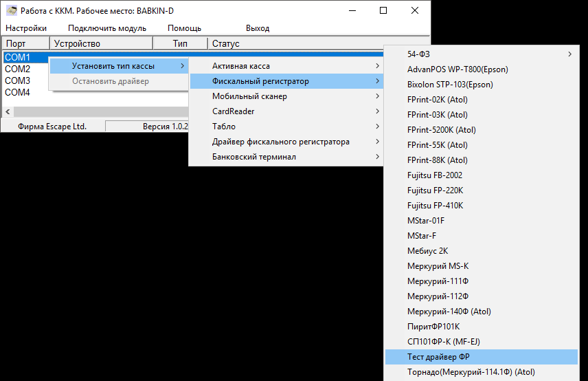The height and width of the screenshot is (381, 588).
Task: Open the Настройки menu
Action: [x=26, y=28]
